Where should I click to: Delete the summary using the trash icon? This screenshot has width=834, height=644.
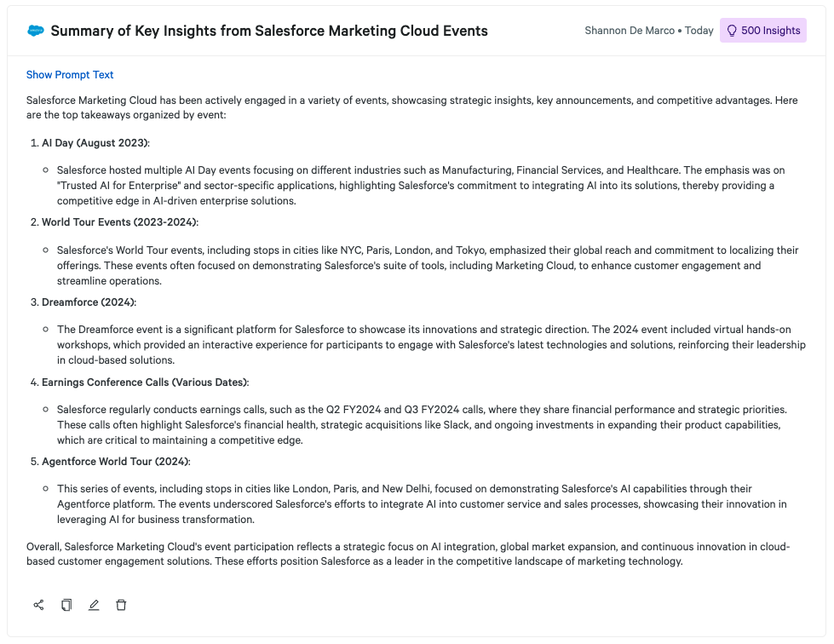(x=121, y=605)
